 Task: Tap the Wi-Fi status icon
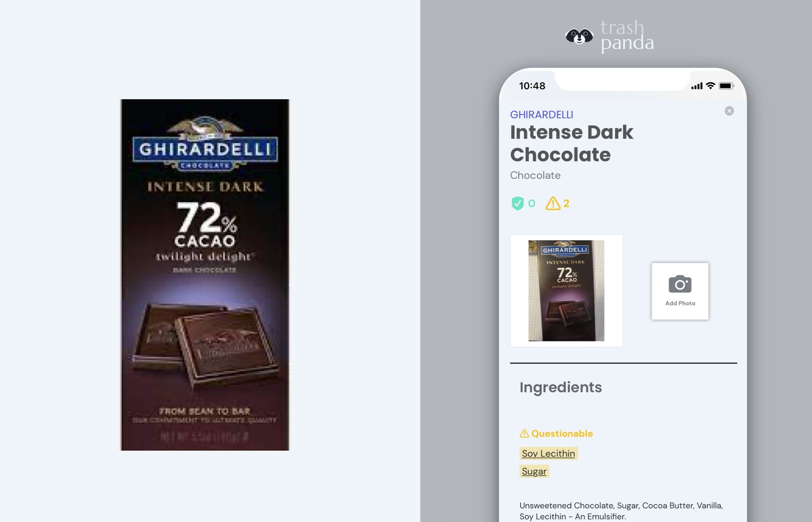coord(710,86)
